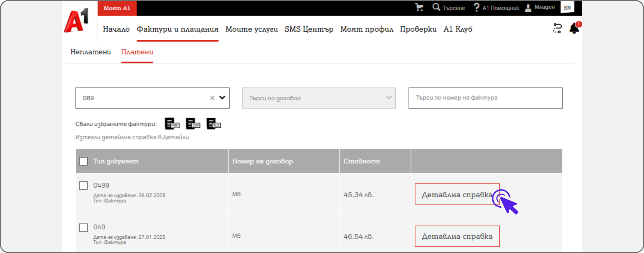Click issue date 27.01.2025 text
This screenshot has height=253, width=644.
pos(152,237)
